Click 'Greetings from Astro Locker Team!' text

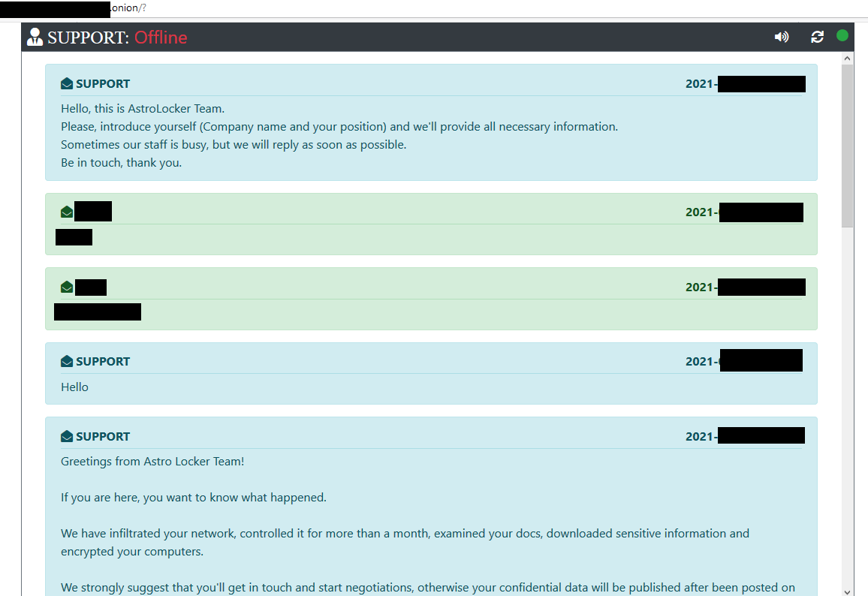[152, 462]
